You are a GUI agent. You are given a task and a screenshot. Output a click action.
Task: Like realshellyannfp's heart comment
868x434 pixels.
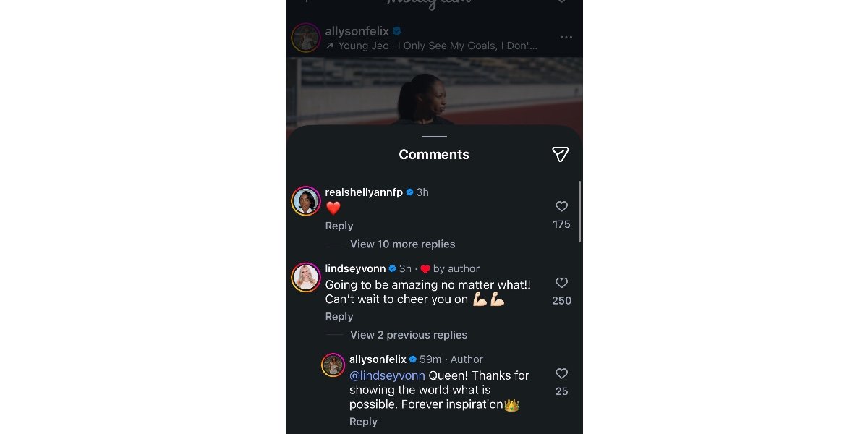(561, 207)
